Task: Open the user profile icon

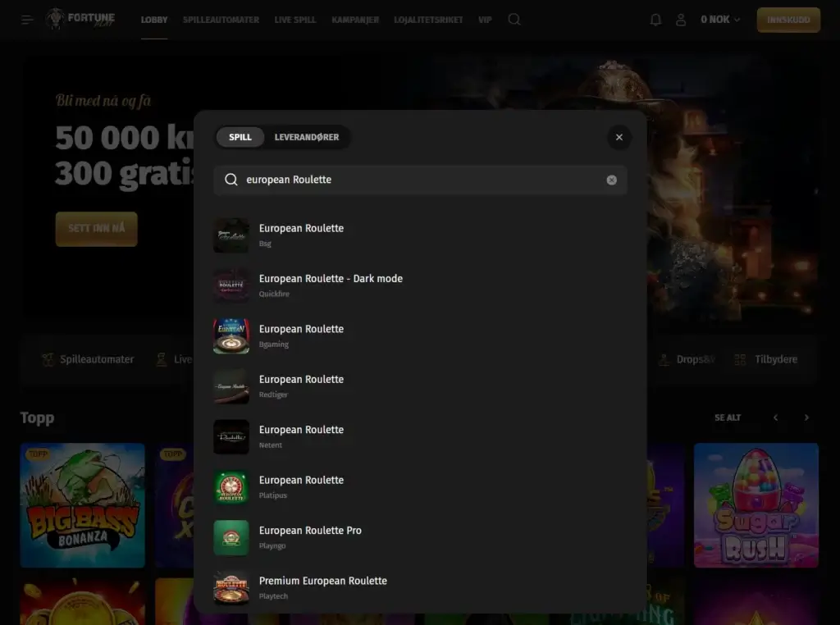Action: (680, 20)
